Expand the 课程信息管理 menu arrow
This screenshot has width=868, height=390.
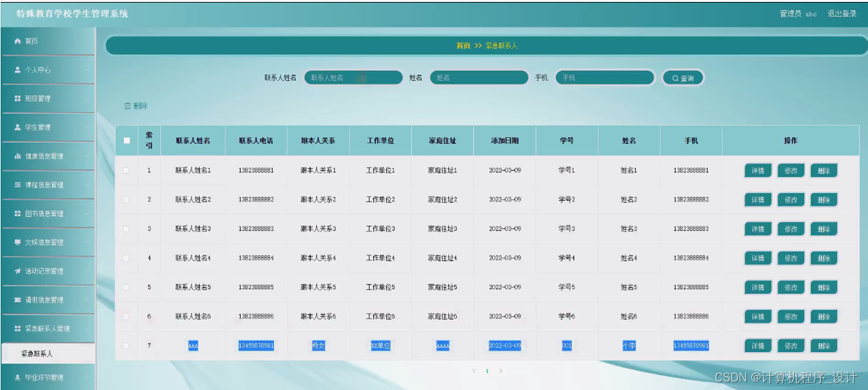[86, 185]
